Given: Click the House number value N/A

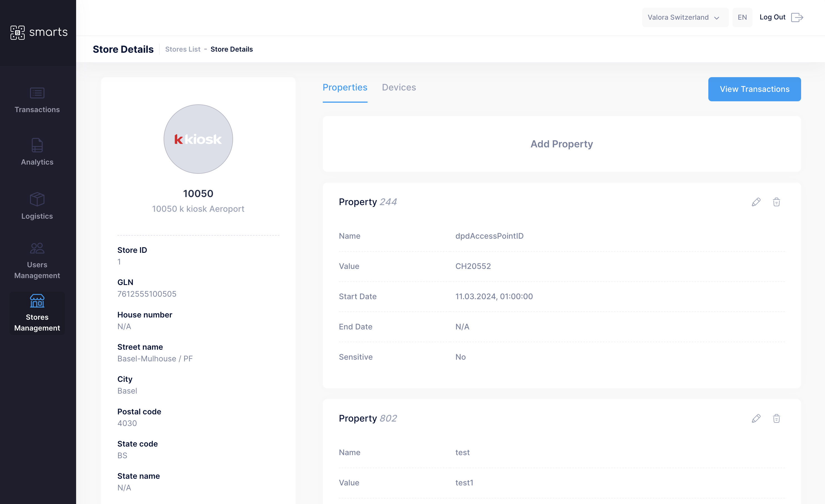Looking at the screenshot, I should (124, 326).
